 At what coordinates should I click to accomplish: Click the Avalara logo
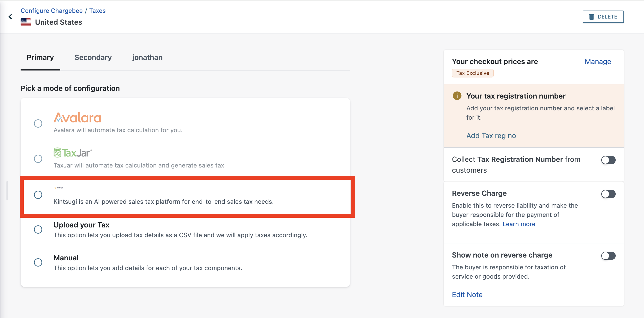pos(77,118)
